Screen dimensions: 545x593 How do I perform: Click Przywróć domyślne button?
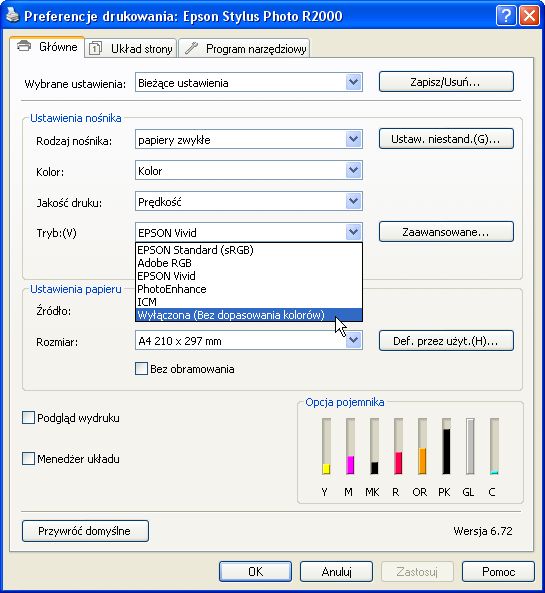coord(85,531)
